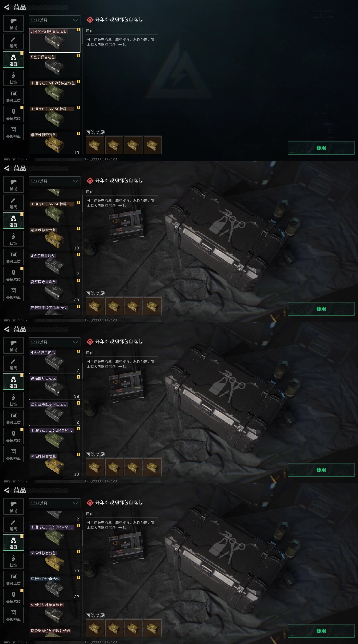Expand the 全部道具 filter dropdown
358x644 pixels.
point(55,20)
